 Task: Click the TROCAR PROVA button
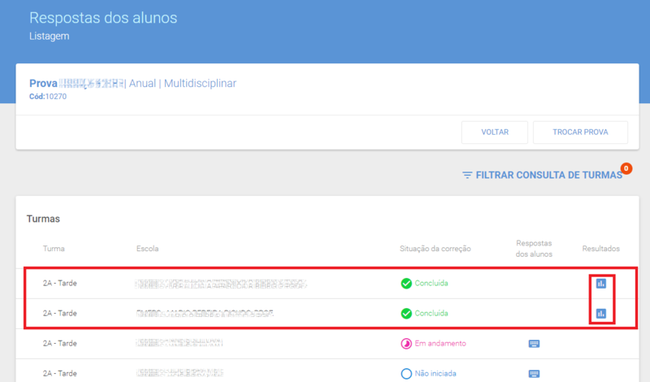[580, 132]
